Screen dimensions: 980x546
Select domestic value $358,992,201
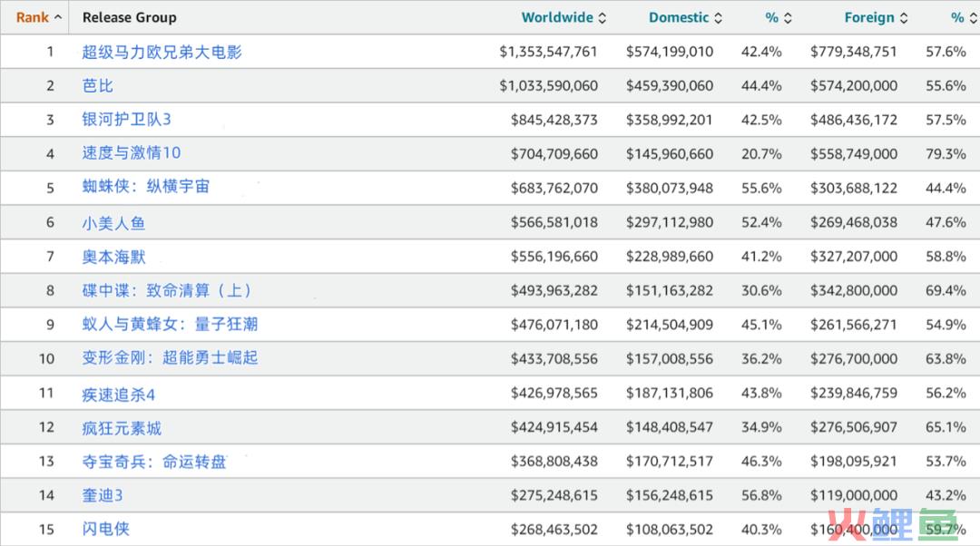(670, 120)
